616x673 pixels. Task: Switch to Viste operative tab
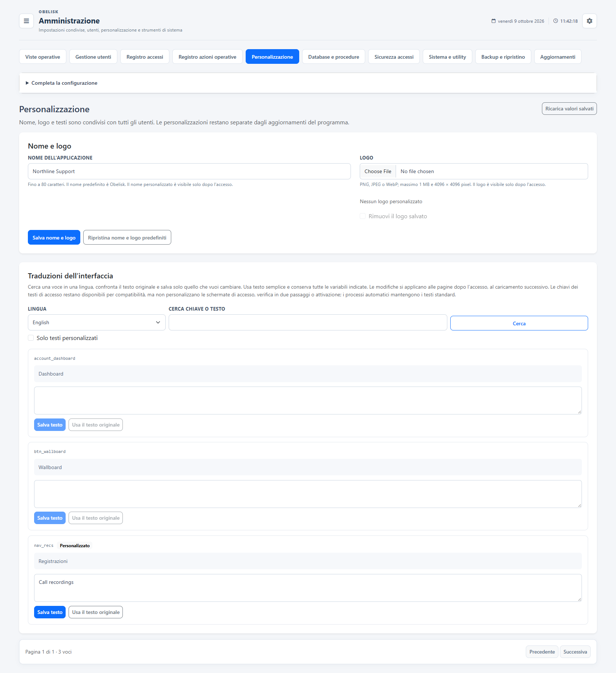click(43, 57)
